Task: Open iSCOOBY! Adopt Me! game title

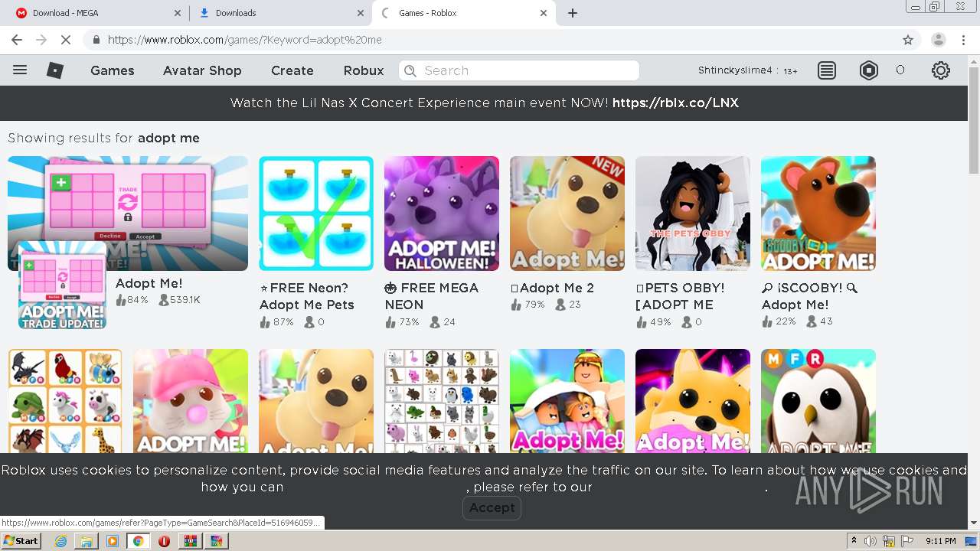Action: [810, 296]
